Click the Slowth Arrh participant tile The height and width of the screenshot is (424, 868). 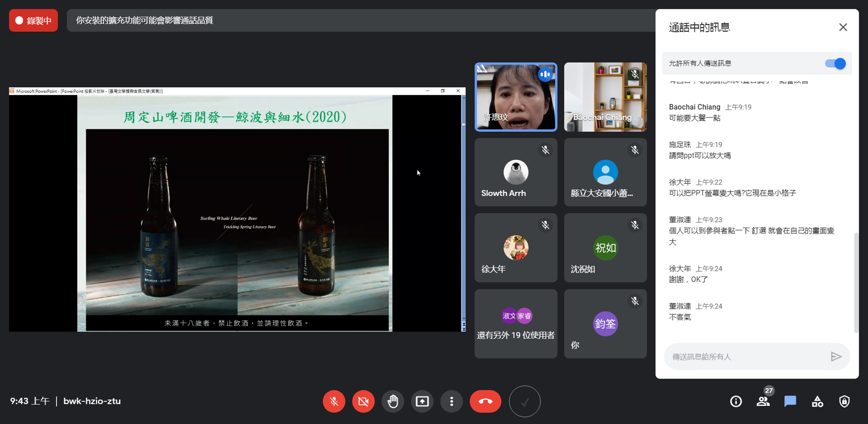tap(516, 172)
